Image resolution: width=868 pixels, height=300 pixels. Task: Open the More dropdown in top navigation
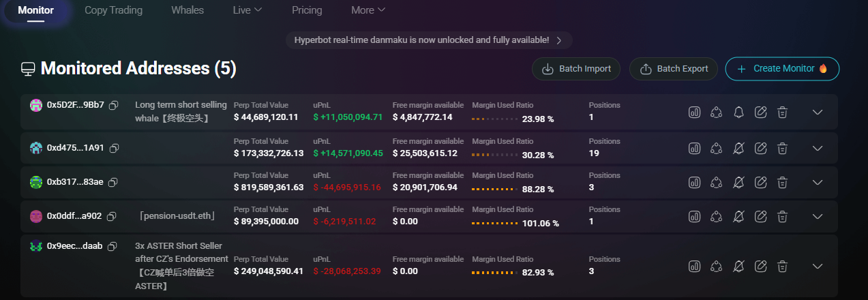(368, 10)
